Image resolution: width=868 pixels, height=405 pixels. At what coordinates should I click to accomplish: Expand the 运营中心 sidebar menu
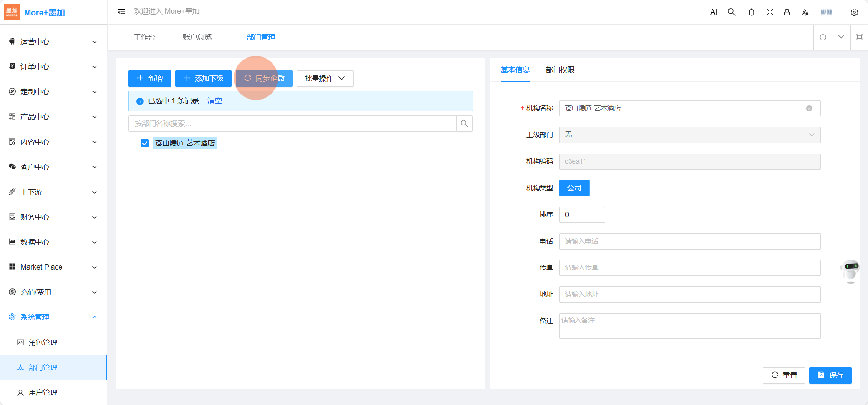54,42
